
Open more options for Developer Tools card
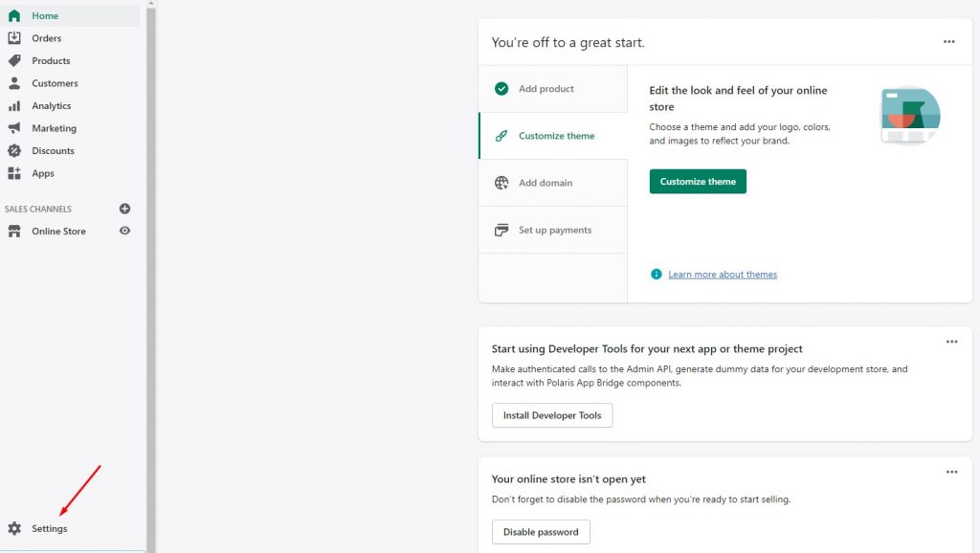tap(951, 342)
